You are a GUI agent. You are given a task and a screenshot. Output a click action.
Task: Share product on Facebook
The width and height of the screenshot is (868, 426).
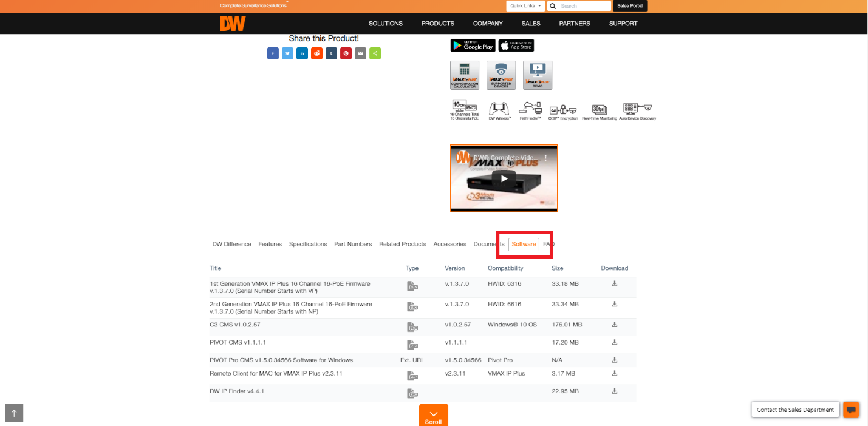pyautogui.click(x=273, y=53)
